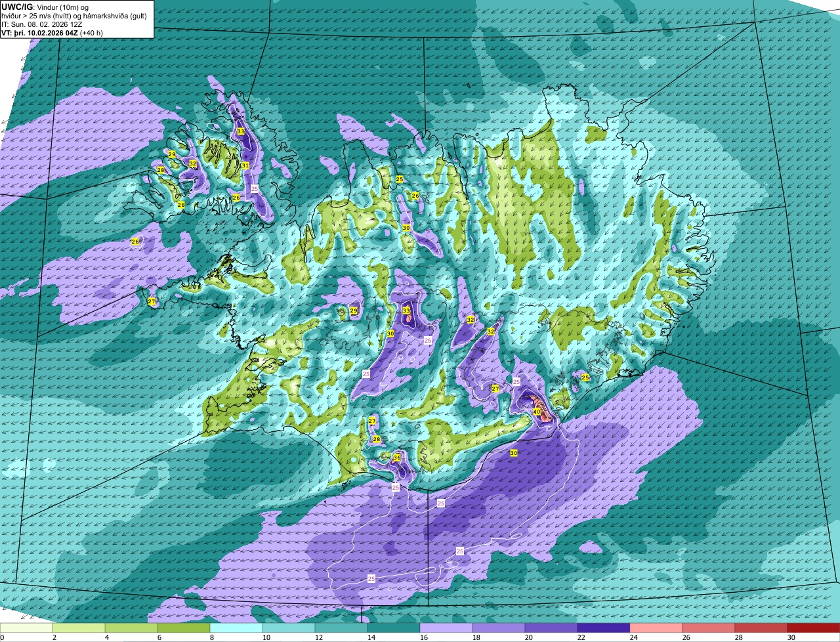Pick the 4–6 m/s green legend swatch
The width and height of the screenshot is (840, 642).
click(131, 628)
